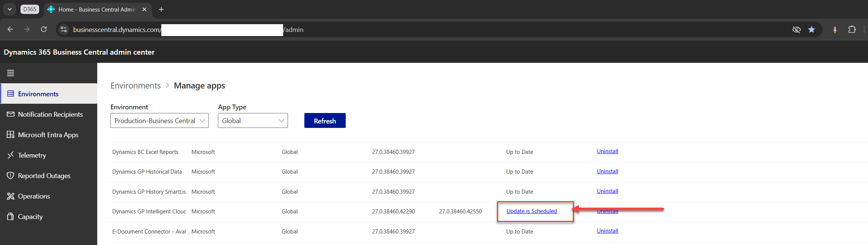Click the bookmark star icon

point(811,29)
